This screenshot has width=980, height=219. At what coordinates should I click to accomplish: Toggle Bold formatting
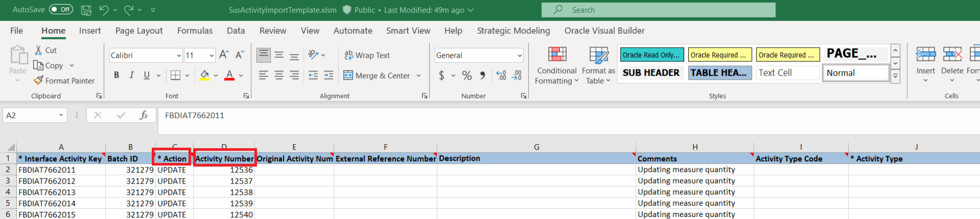[x=116, y=75]
